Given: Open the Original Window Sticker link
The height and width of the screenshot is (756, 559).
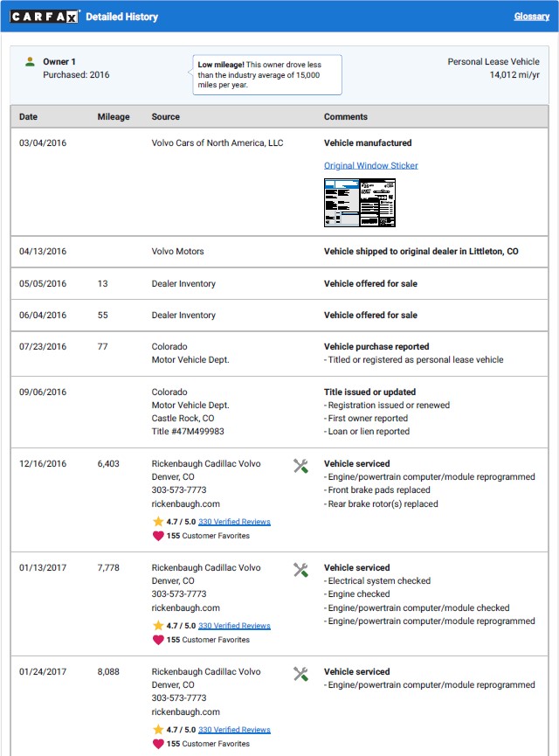Looking at the screenshot, I should coord(370,165).
